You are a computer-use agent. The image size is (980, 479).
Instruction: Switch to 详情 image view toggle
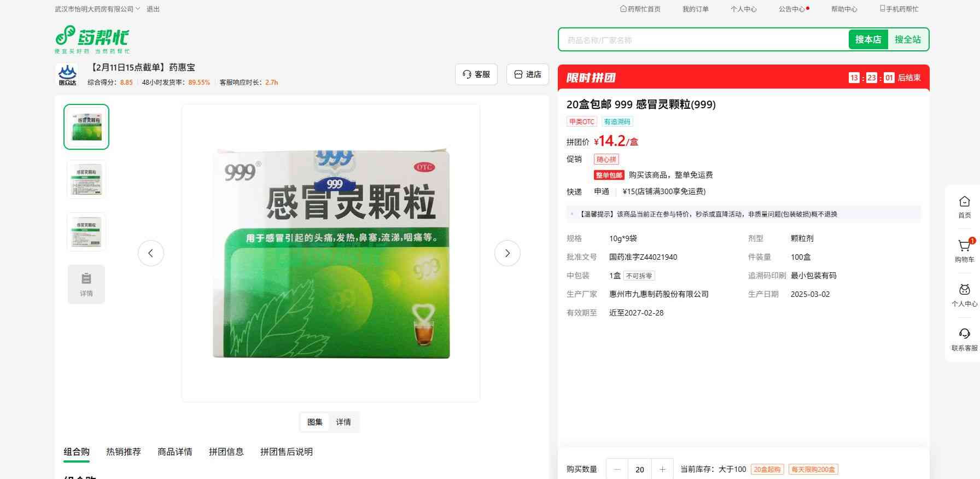point(343,422)
